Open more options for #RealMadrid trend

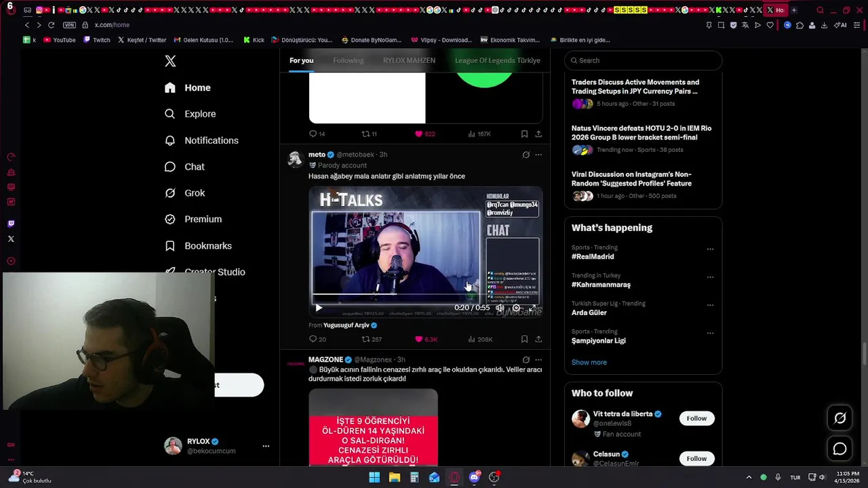(710, 249)
